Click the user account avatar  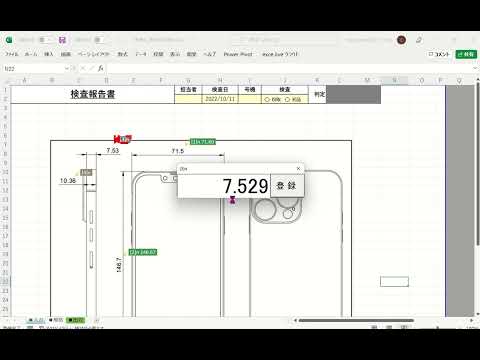[x=401, y=40]
